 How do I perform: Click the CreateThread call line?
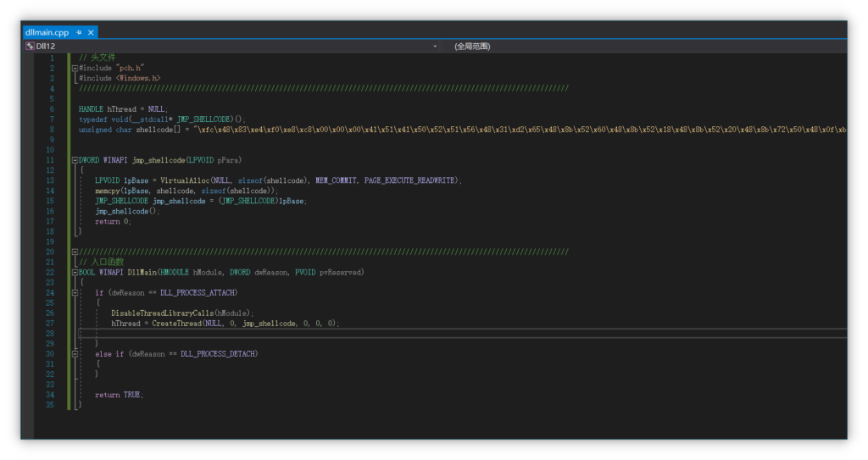point(225,324)
